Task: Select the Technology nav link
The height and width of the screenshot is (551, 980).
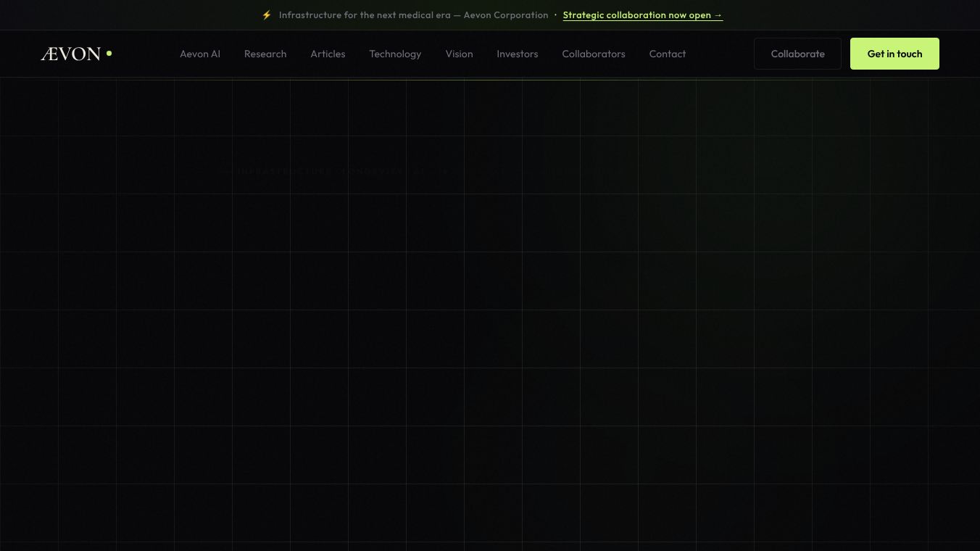Action: pyautogui.click(x=395, y=54)
